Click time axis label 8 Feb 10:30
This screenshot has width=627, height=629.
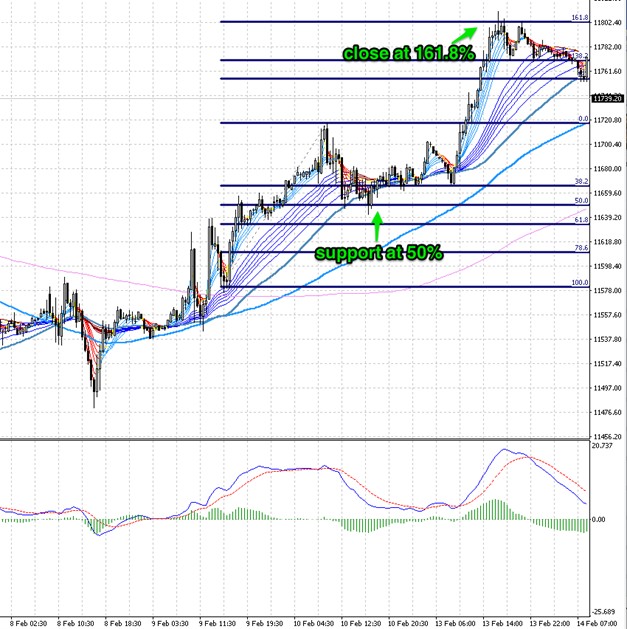click(x=75, y=624)
